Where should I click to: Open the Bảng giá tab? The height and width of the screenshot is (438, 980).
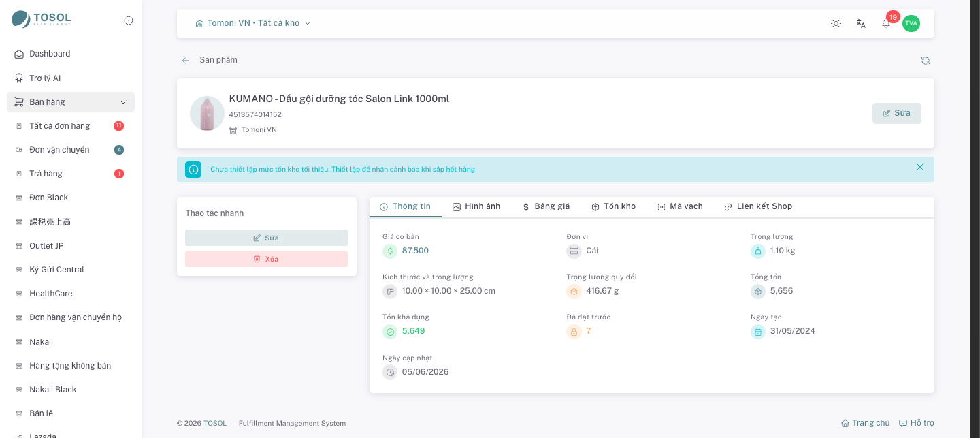tap(546, 206)
